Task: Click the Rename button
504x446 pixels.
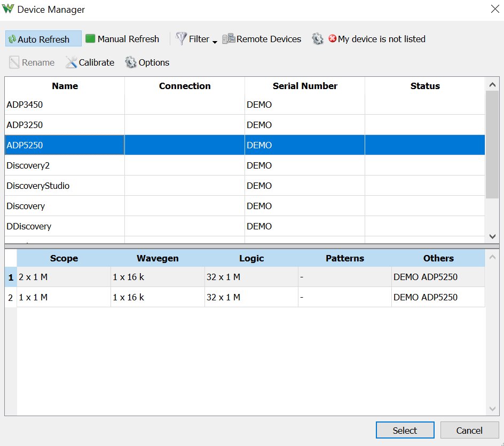Action: [31, 62]
